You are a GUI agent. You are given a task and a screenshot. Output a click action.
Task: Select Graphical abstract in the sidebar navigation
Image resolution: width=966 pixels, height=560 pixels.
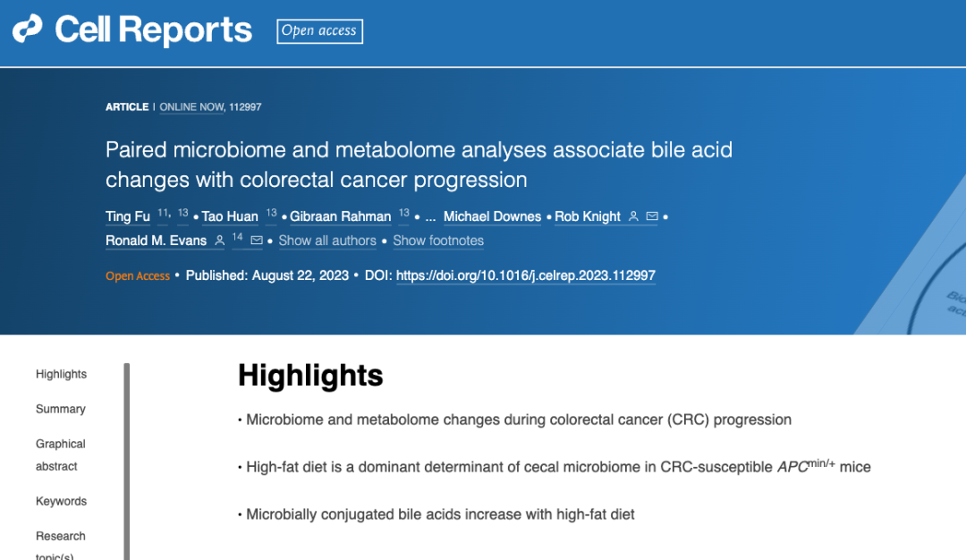[x=61, y=454]
